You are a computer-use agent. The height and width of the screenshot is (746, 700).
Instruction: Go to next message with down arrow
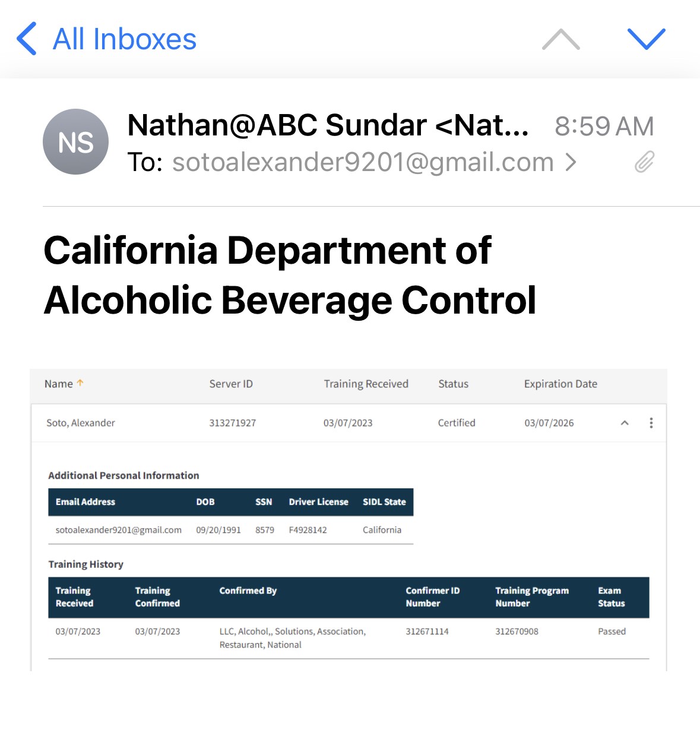[x=646, y=39]
